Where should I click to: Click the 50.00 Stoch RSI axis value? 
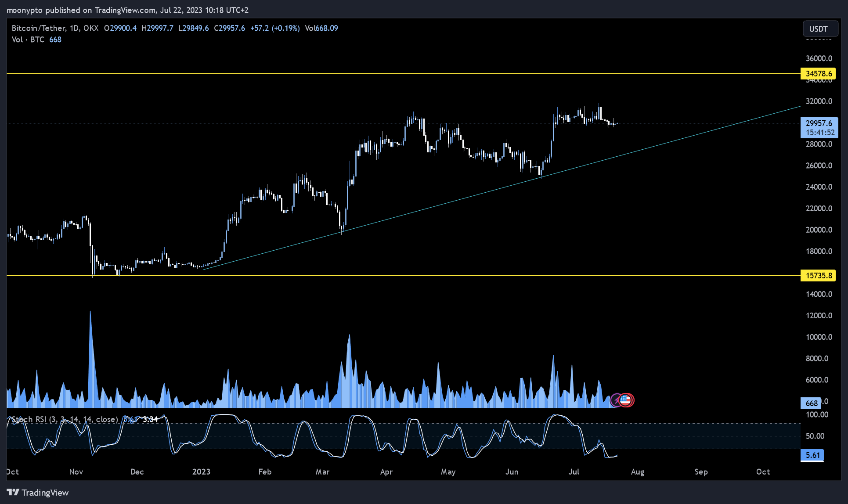pyautogui.click(x=815, y=436)
